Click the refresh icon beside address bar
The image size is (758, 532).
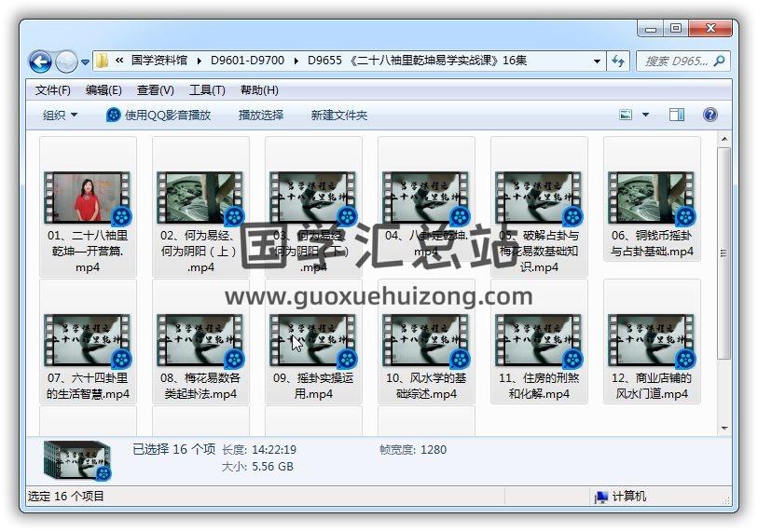618,61
